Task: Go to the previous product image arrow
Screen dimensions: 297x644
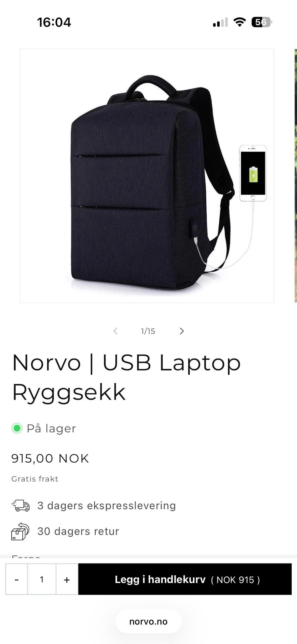Action: [x=115, y=331]
